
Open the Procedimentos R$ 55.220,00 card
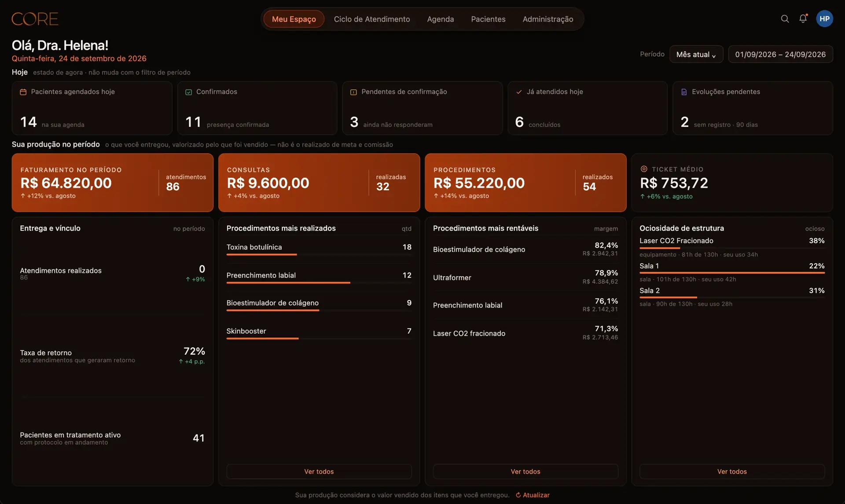525,183
